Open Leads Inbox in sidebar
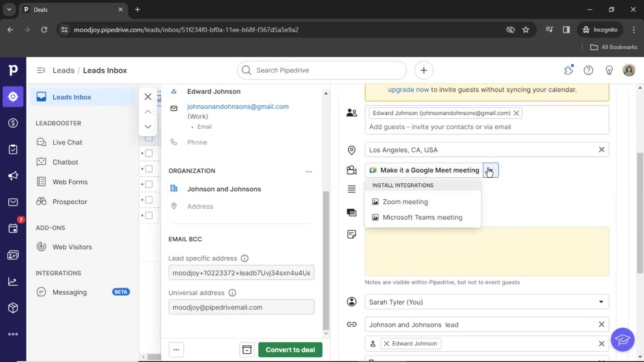 [83, 97]
